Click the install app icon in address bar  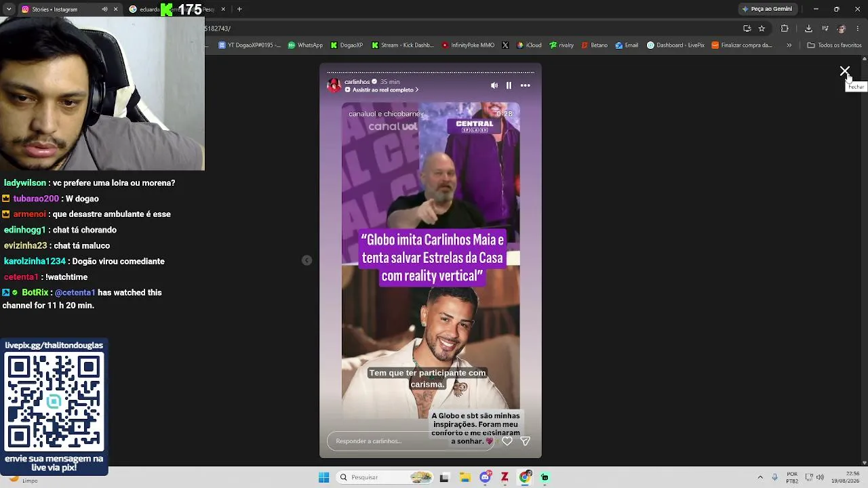(747, 28)
